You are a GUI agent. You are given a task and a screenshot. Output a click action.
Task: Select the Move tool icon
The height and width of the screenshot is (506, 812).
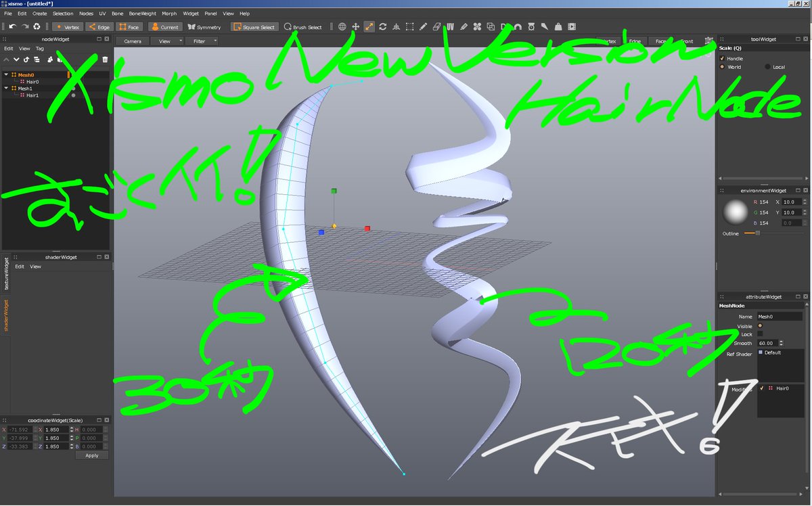click(x=355, y=27)
